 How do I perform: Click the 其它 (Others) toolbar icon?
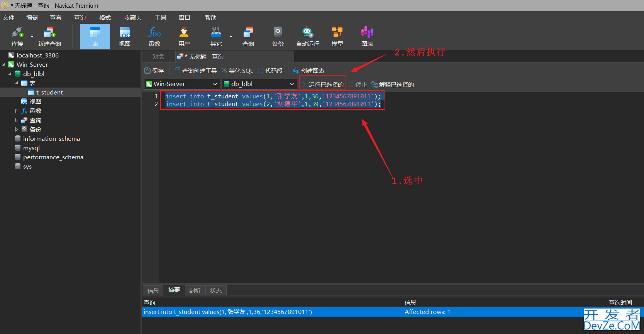click(216, 37)
